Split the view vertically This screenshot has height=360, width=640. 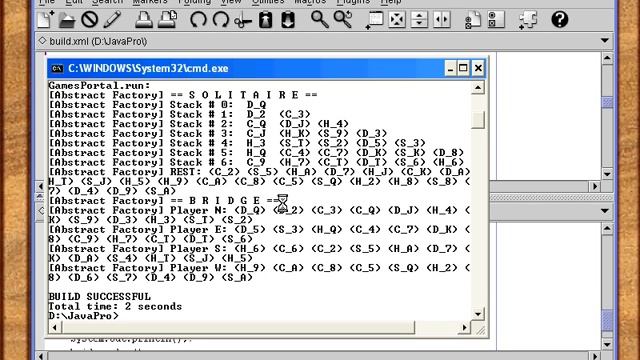[x=442, y=20]
